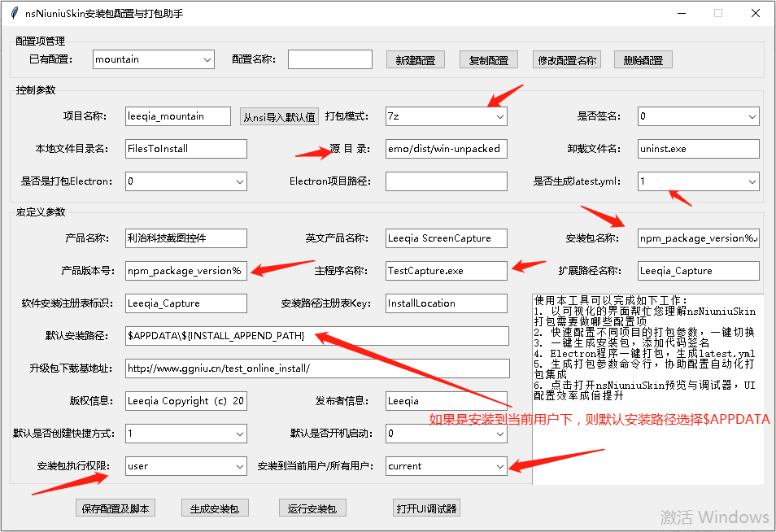This screenshot has width=776, height=532.
Task: Open the 安装到当前用户/所有用户 current dropdown
Action: [447, 466]
